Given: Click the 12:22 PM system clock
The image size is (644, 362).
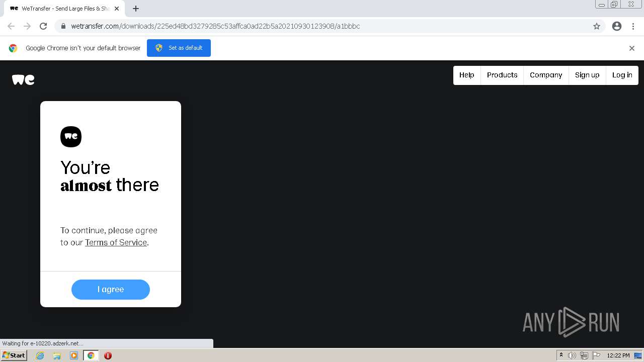Looking at the screenshot, I should [618, 355].
